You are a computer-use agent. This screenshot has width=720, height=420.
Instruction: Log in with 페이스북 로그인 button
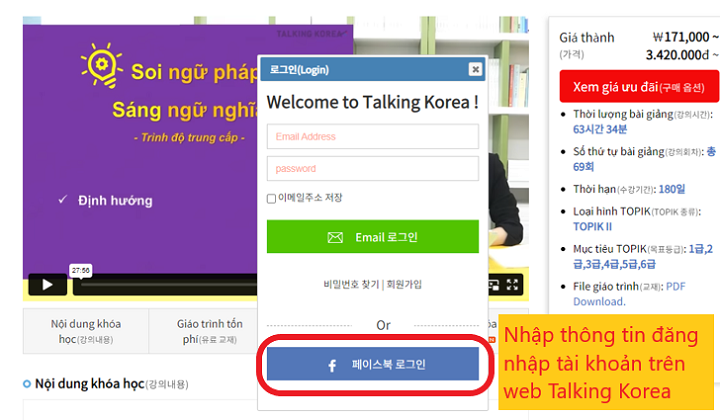(x=372, y=364)
